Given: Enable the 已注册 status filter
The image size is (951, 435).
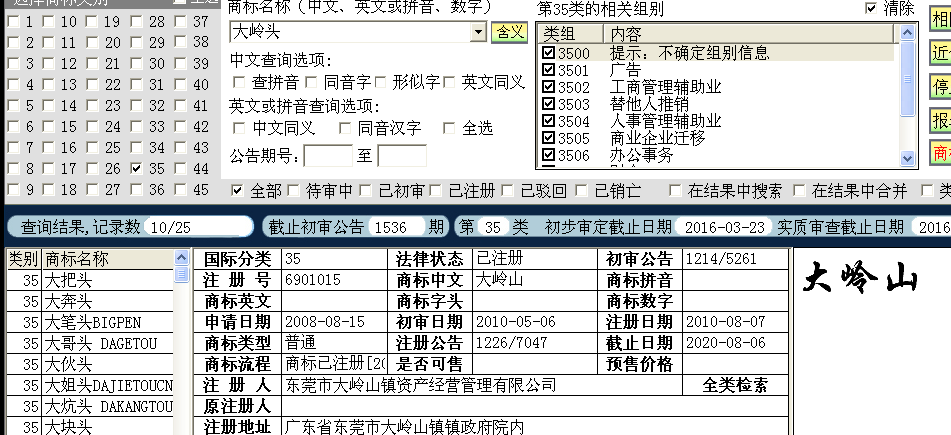Looking at the screenshot, I should 435,191.
